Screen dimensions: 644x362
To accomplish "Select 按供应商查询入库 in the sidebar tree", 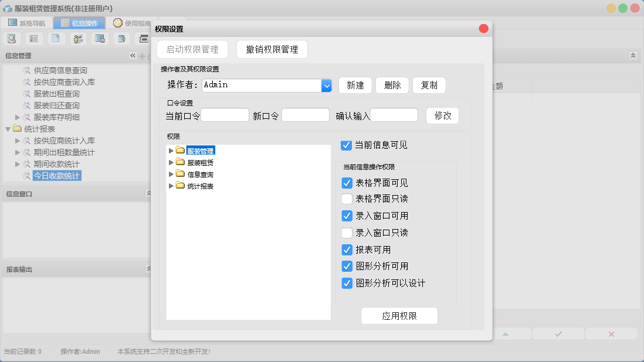I will pyautogui.click(x=64, y=82).
